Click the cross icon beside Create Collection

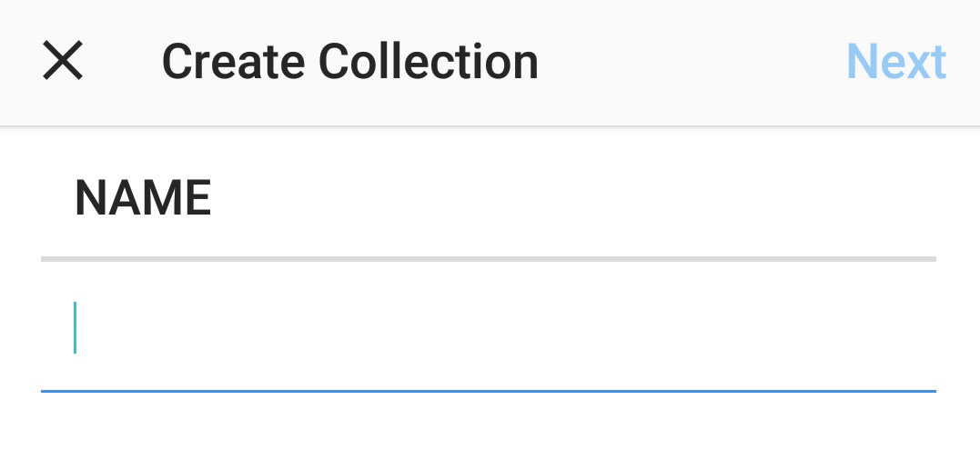point(63,61)
